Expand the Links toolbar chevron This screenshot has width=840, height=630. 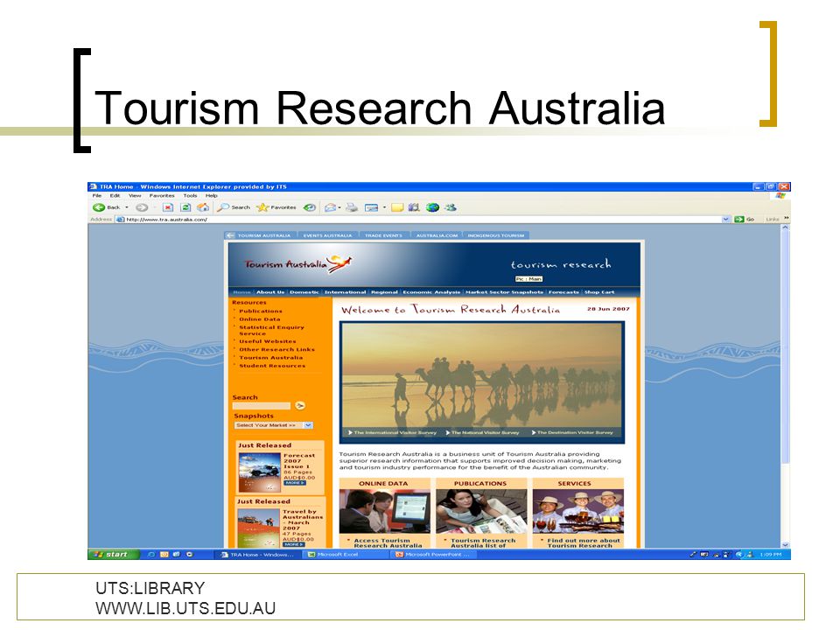tap(787, 218)
